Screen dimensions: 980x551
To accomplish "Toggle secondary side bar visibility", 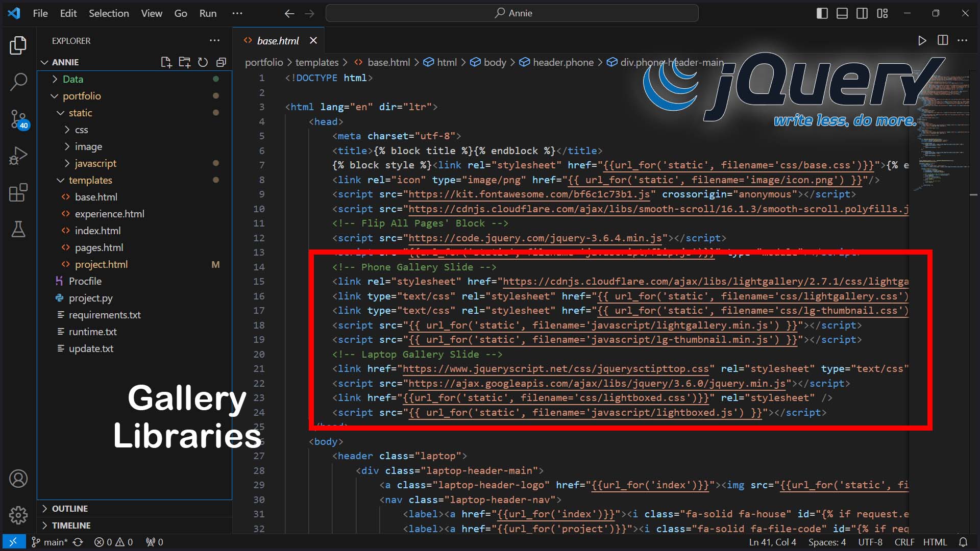I will [862, 13].
